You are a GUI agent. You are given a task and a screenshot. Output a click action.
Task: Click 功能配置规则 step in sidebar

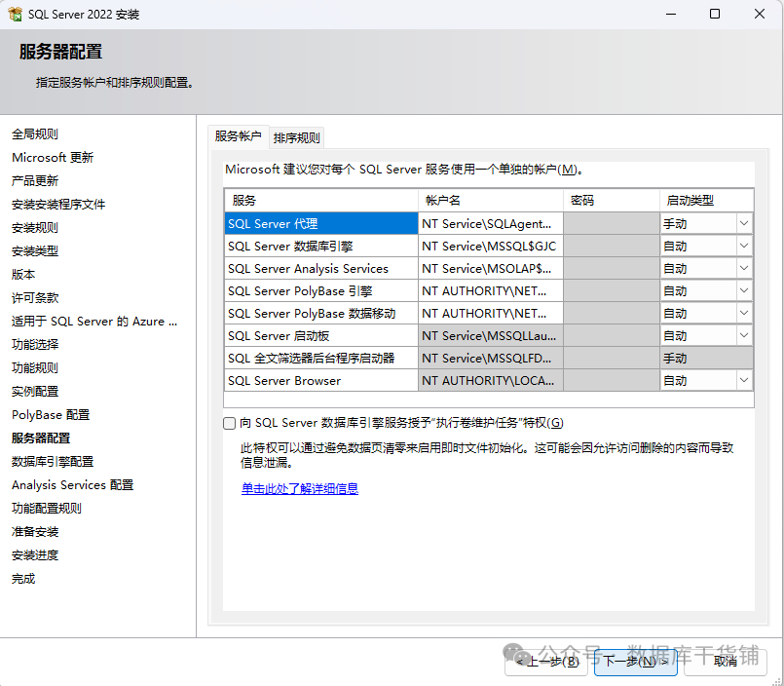coord(47,509)
